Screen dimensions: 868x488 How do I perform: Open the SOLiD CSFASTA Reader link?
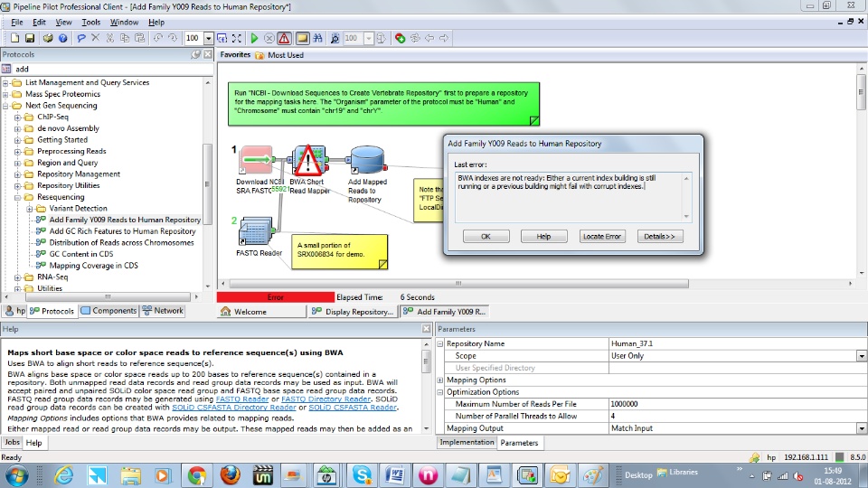353,408
